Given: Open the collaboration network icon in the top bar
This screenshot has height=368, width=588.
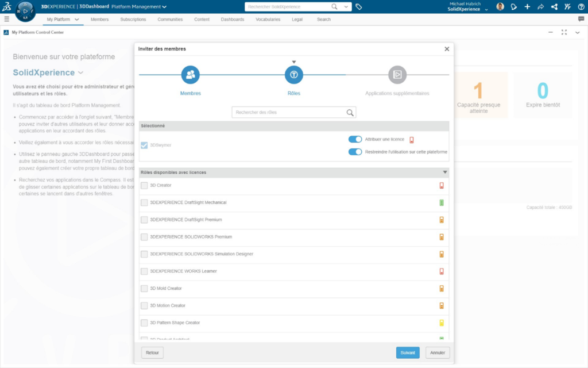Looking at the screenshot, I should [554, 6].
